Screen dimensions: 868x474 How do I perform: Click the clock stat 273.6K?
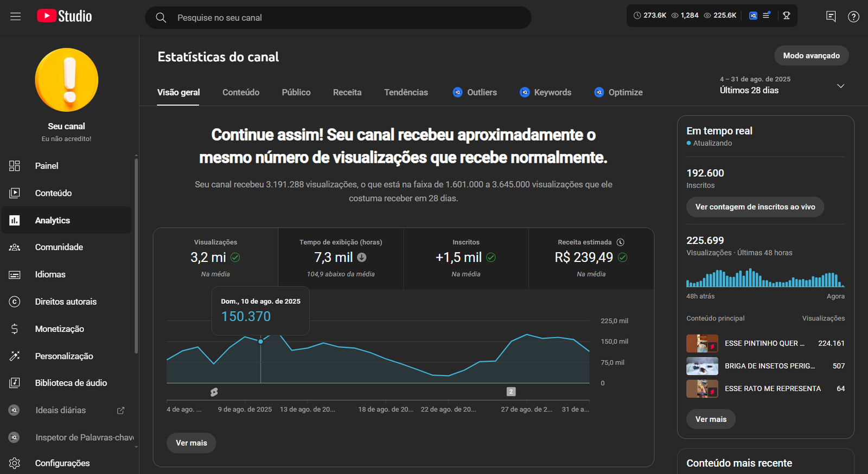pyautogui.click(x=650, y=16)
